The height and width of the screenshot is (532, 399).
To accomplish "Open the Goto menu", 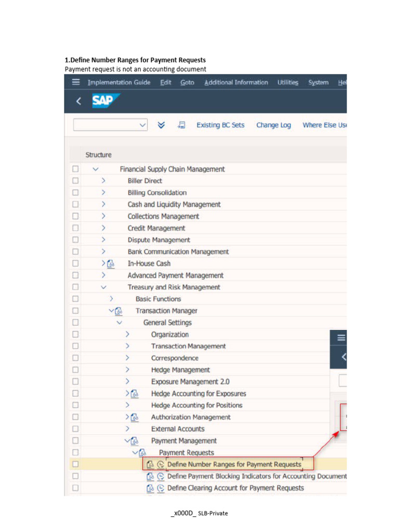I will (x=187, y=83).
